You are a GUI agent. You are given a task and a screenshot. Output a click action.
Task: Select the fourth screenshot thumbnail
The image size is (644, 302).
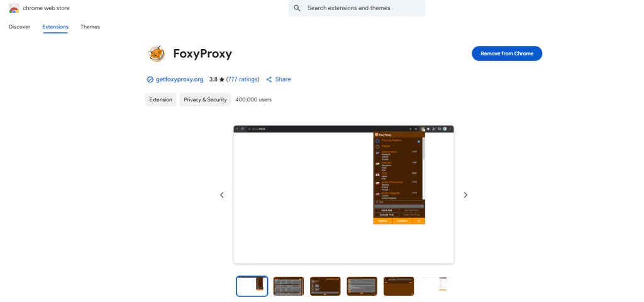(x=362, y=286)
